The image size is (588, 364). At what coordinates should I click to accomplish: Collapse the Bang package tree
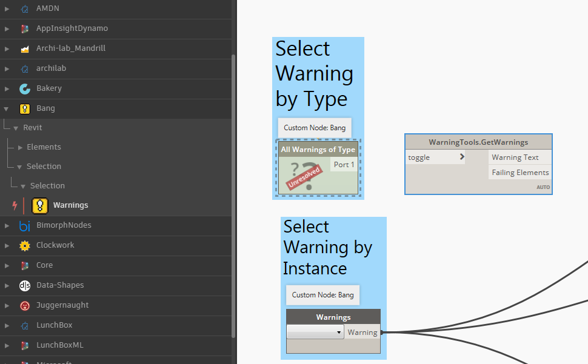pyautogui.click(x=6, y=109)
